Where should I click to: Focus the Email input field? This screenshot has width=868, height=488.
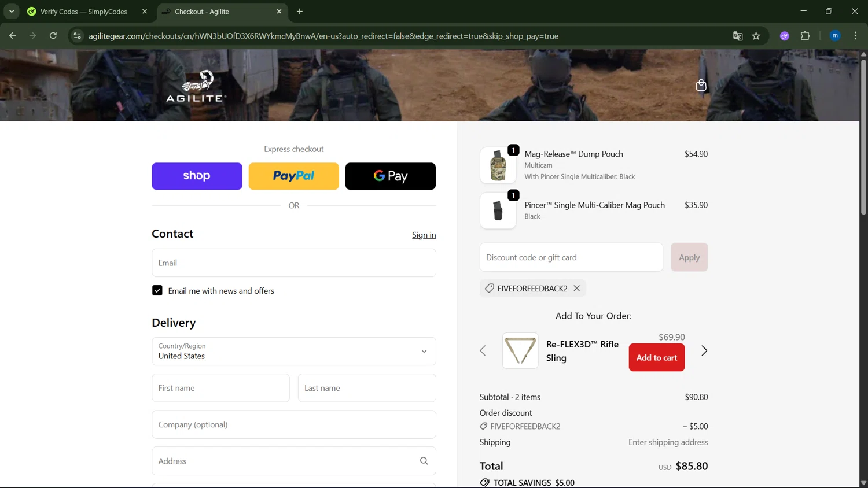point(294,263)
